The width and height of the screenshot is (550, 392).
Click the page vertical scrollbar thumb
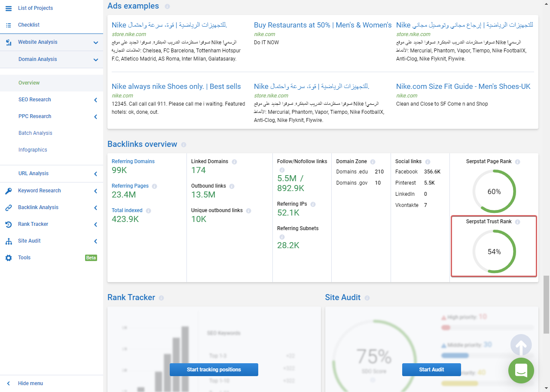point(546,304)
